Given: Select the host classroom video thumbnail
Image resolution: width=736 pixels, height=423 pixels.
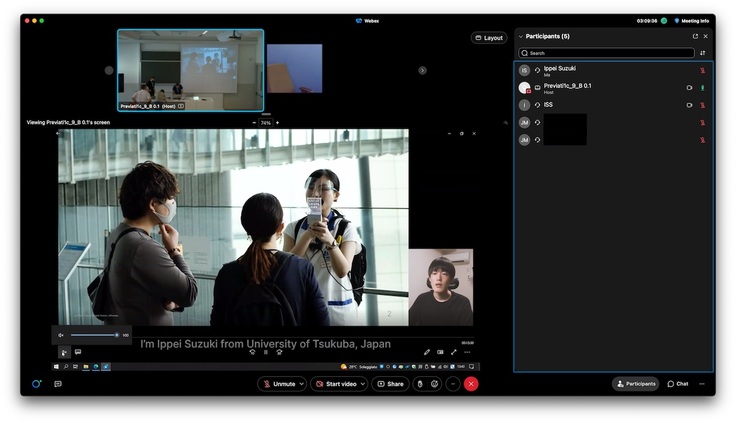Looking at the screenshot, I should [x=191, y=70].
